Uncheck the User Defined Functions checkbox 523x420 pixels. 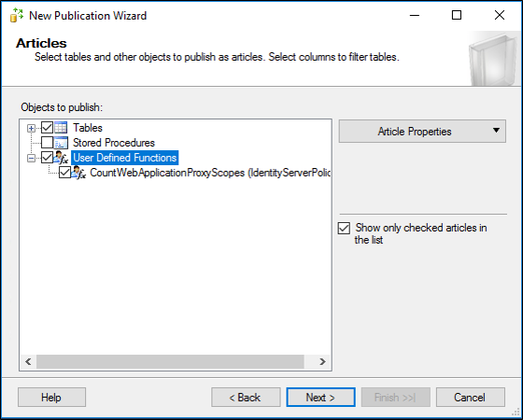47,158
